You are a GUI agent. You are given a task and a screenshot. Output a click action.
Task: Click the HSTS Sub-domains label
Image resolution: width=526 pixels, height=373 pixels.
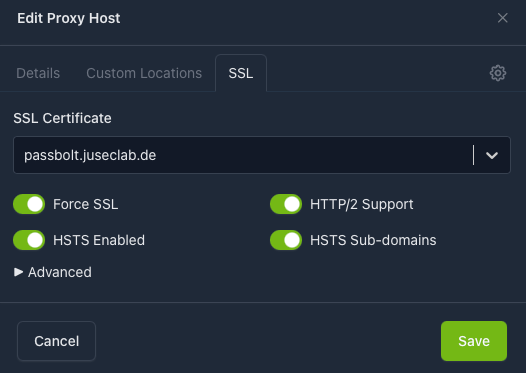373,240
